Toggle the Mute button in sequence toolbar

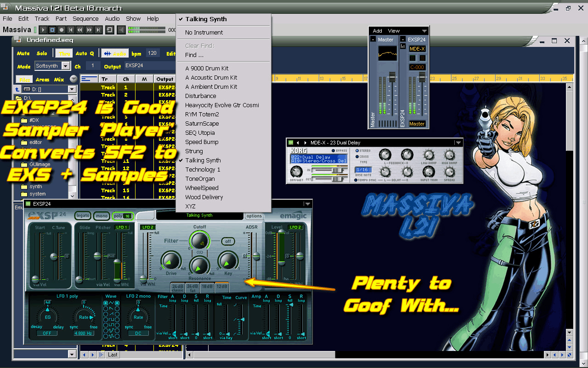tap(23, 54)
